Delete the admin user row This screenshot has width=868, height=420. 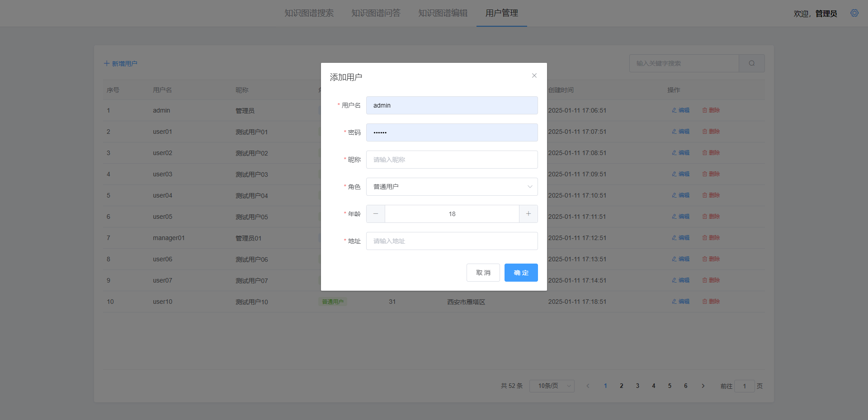point(711,110)
